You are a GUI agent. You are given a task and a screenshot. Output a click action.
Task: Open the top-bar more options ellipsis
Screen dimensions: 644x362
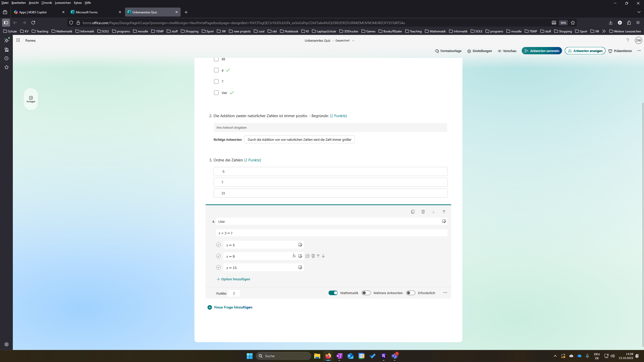point(639,51)
